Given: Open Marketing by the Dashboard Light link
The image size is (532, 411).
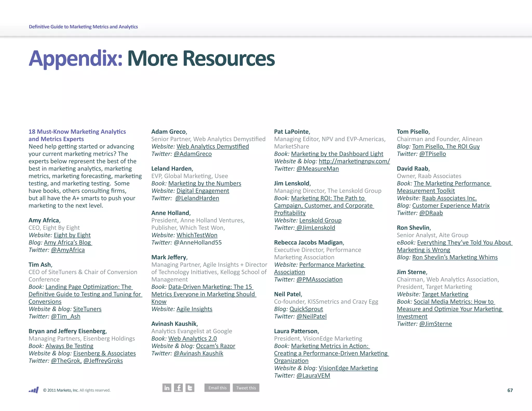Looking at the screenshot, I should (x=337, y=154).
